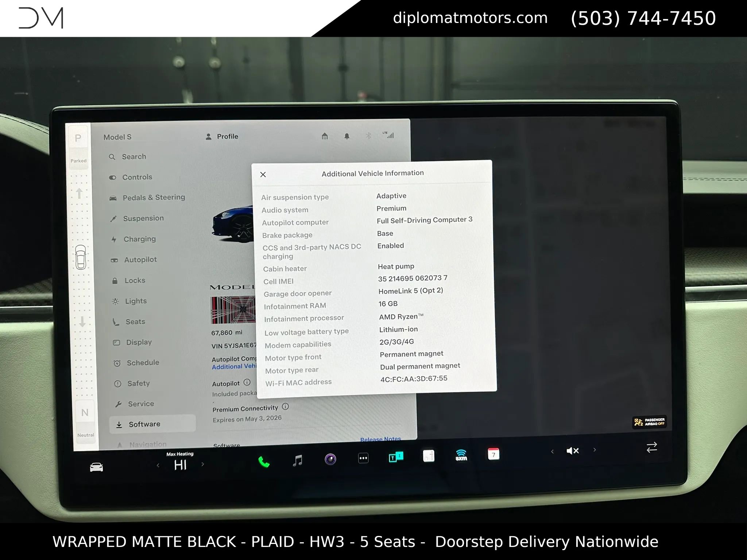Open the Search menu item
The height and width of the screenshot is (560, 747).
coord(127,157)
